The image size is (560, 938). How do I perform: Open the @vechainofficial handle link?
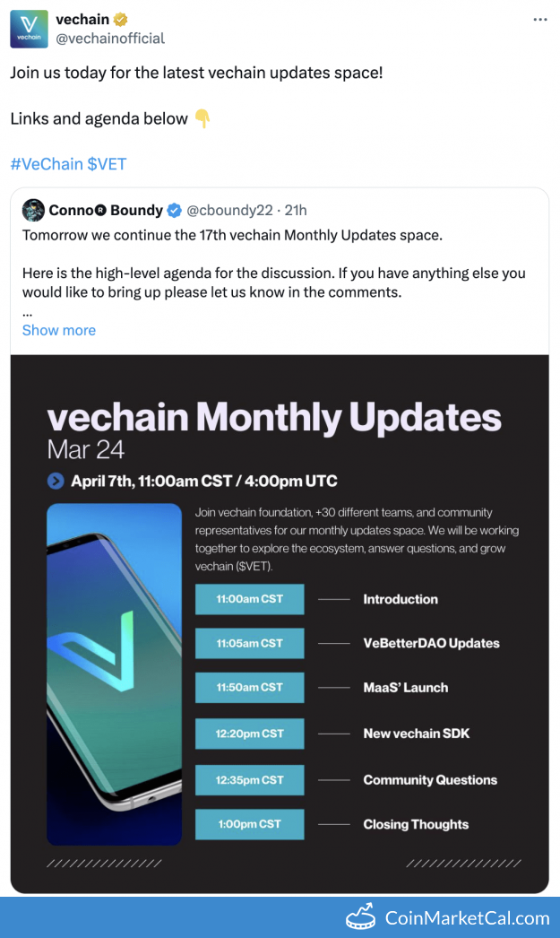click(x=110, y=39)
